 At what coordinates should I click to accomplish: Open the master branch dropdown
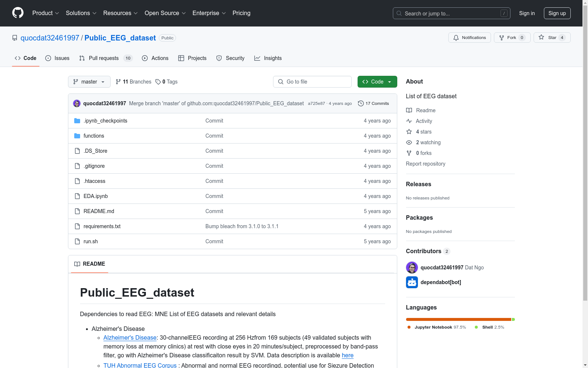(x=89, y=82)
